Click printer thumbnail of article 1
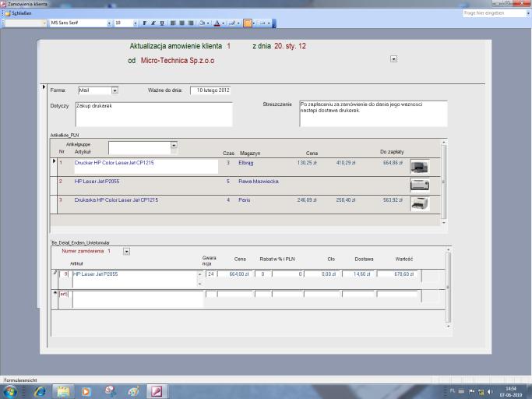The image size is (532, 399). [x=419, y=167]
